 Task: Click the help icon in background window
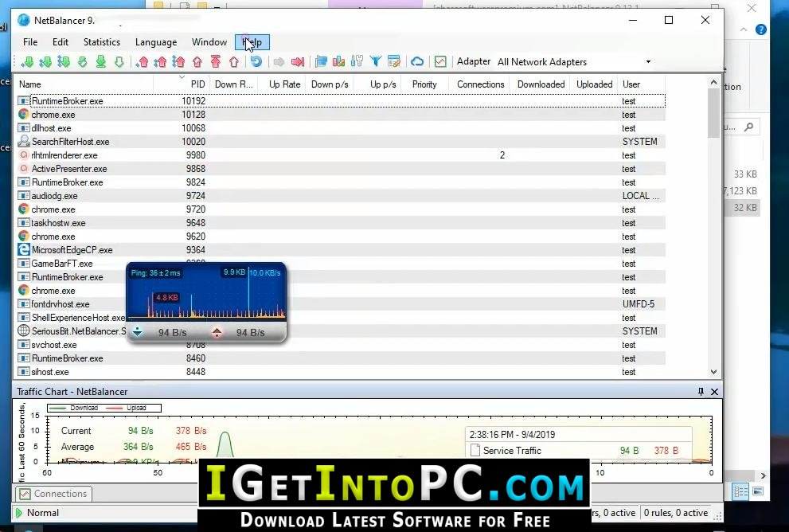(x=761, y=29)
